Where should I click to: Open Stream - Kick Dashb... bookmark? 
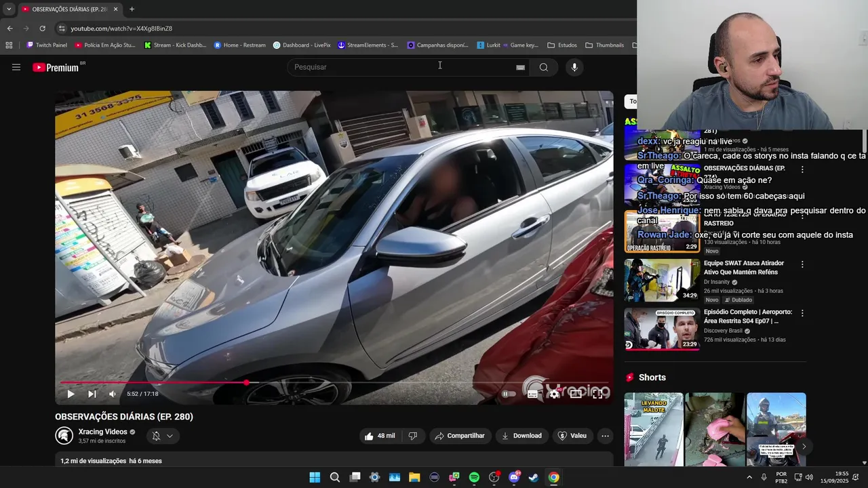(x=175, y=45)
